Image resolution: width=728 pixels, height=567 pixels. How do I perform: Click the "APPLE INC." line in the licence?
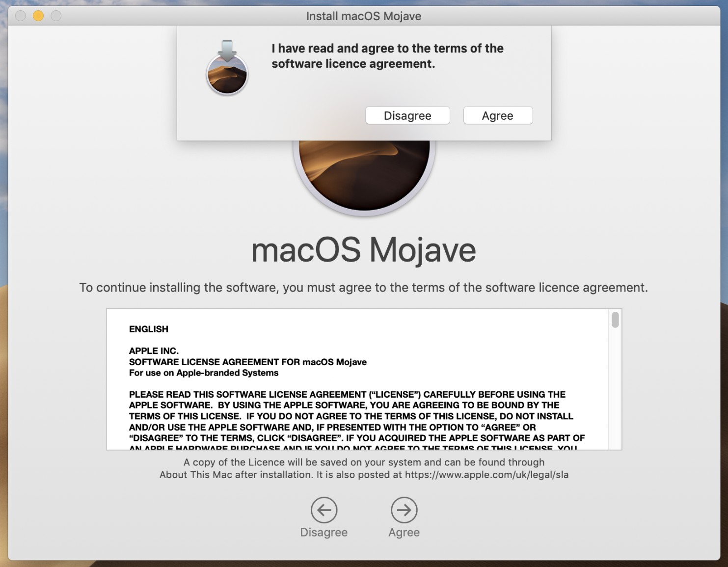[154, 351]
